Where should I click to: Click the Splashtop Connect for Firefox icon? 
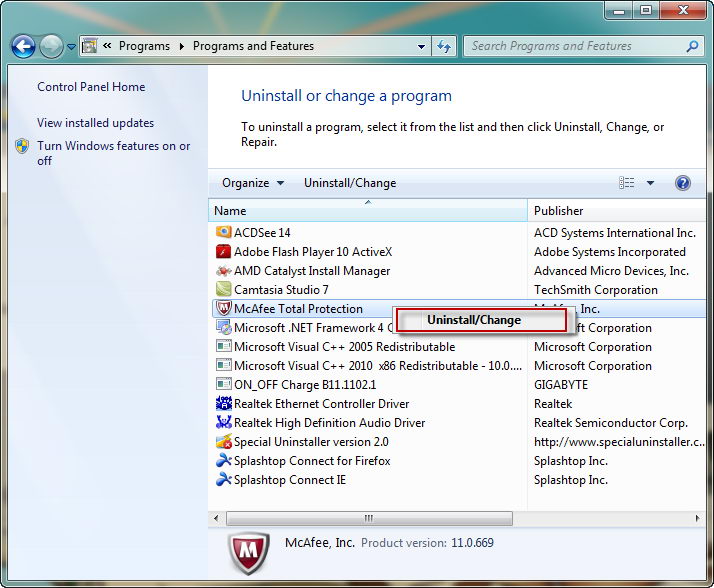(x=224, y=460)
